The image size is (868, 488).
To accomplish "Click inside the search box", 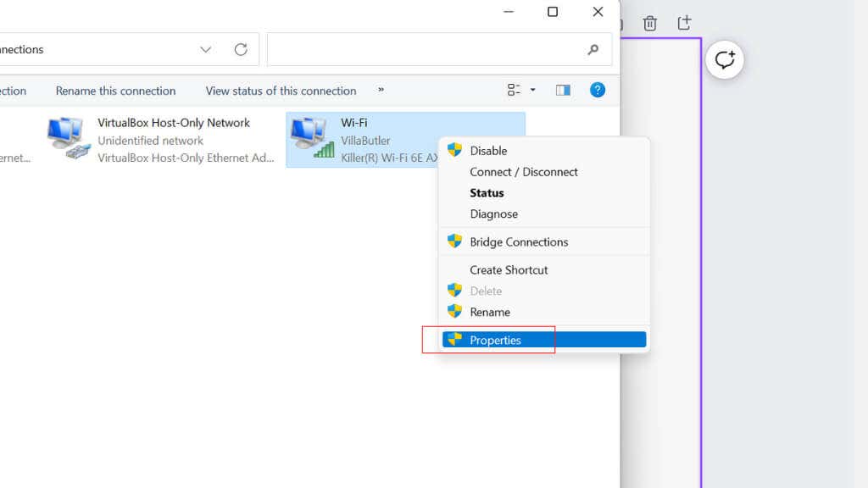I will [x=432, y=49].
